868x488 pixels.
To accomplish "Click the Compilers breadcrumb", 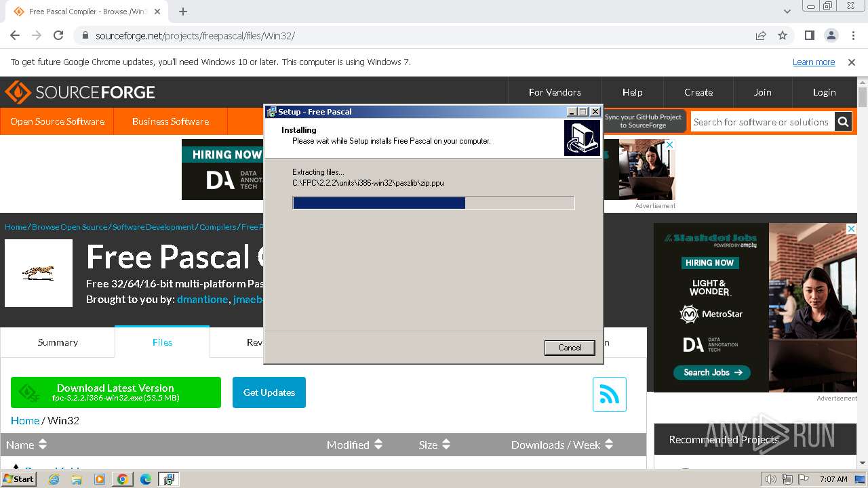I will click(218, 227).
